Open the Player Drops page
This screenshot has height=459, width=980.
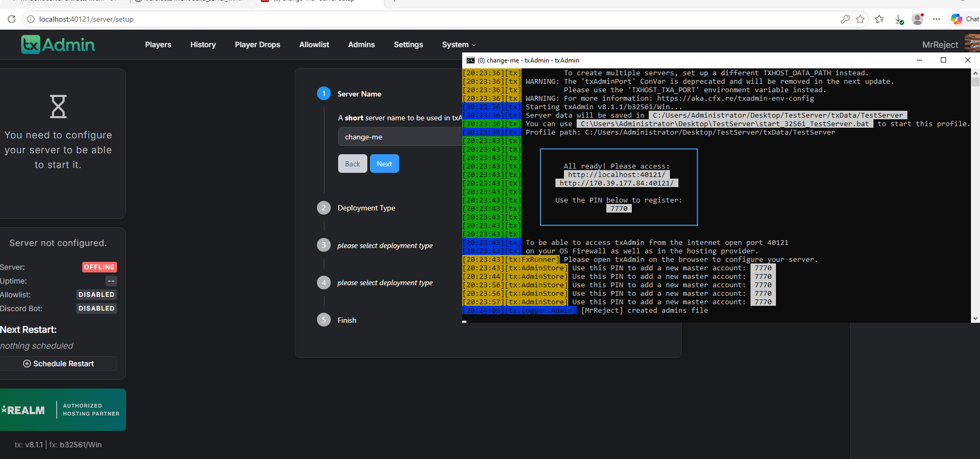[258, 45]
